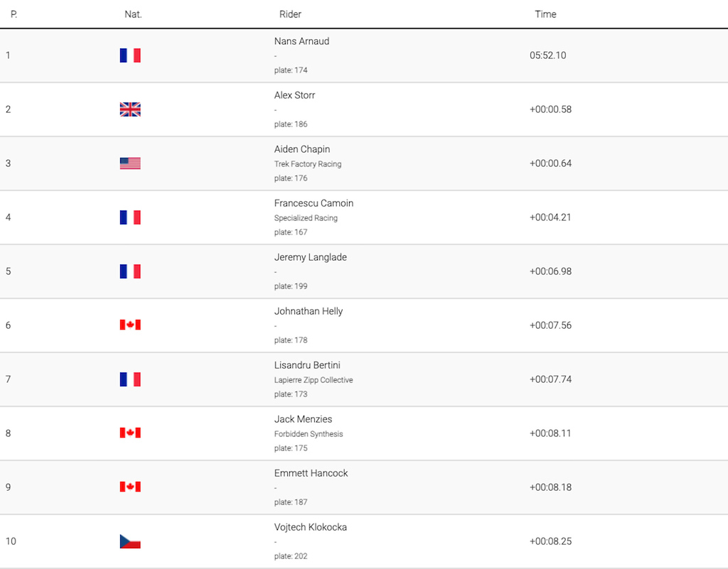This screenshot has height=569, width=728.
Task: Select Emmett Hancock's name
Action: point(311,473)
